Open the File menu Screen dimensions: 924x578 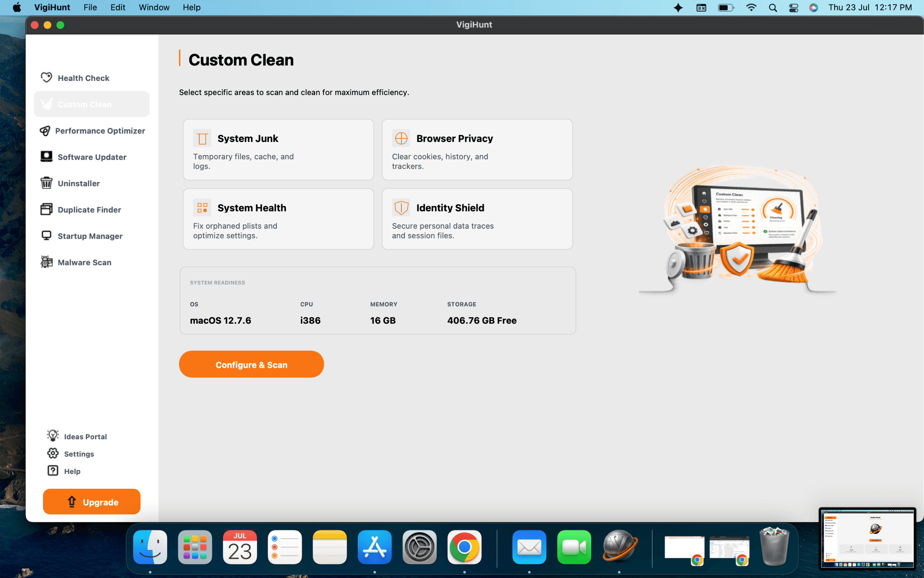pos(90,7)
